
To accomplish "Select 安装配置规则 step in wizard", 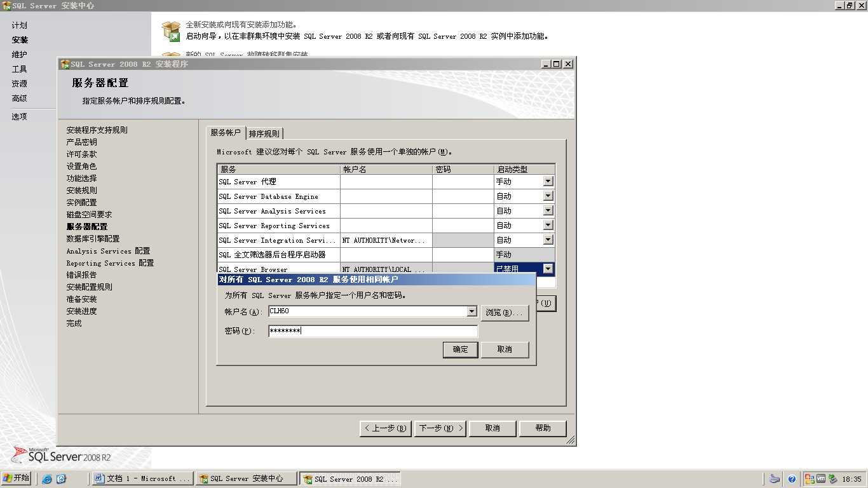I will point(89,287).
